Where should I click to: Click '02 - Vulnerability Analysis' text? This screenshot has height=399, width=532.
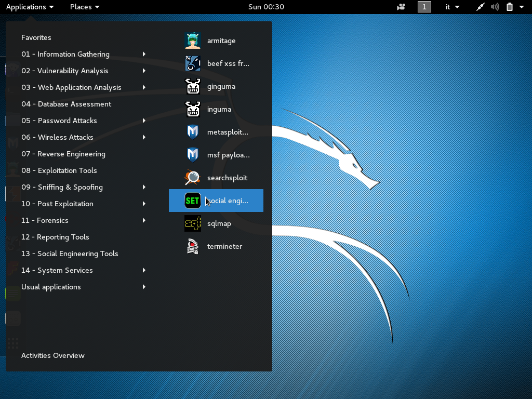pyautogui.click(x=65, y=71)
